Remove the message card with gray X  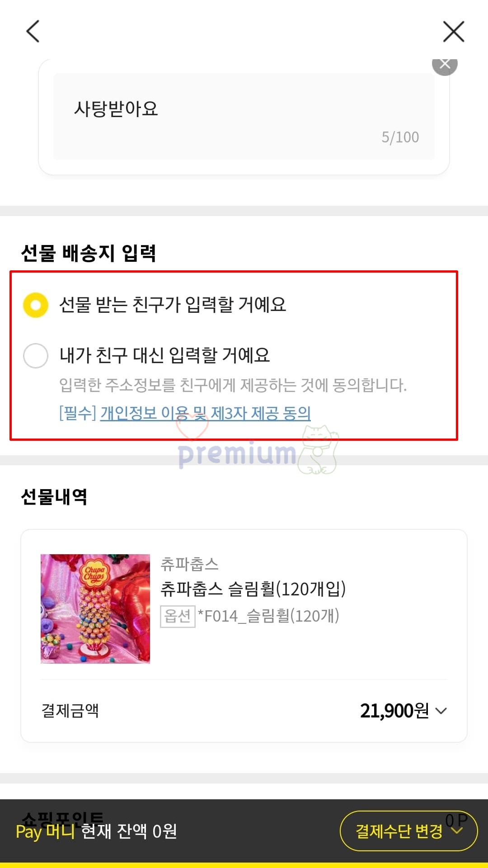(x=445, y=65)
